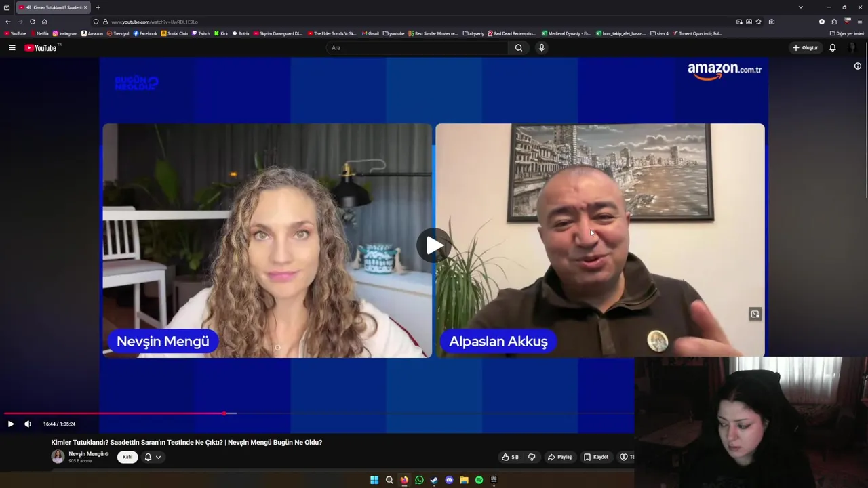This screenshot has width=868, height=488.
Task: Open Epic Games Launcher from the taskbar
Action: pos(494,480)
